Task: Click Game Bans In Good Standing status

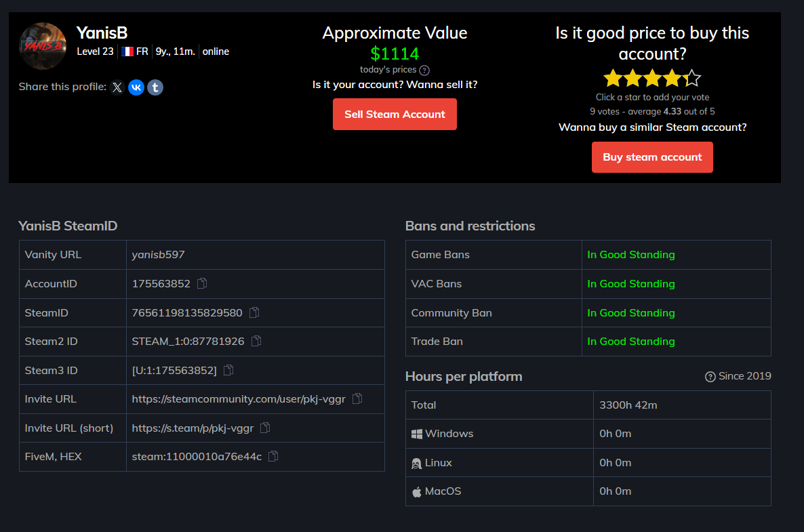Action: (x=631, y=255)
